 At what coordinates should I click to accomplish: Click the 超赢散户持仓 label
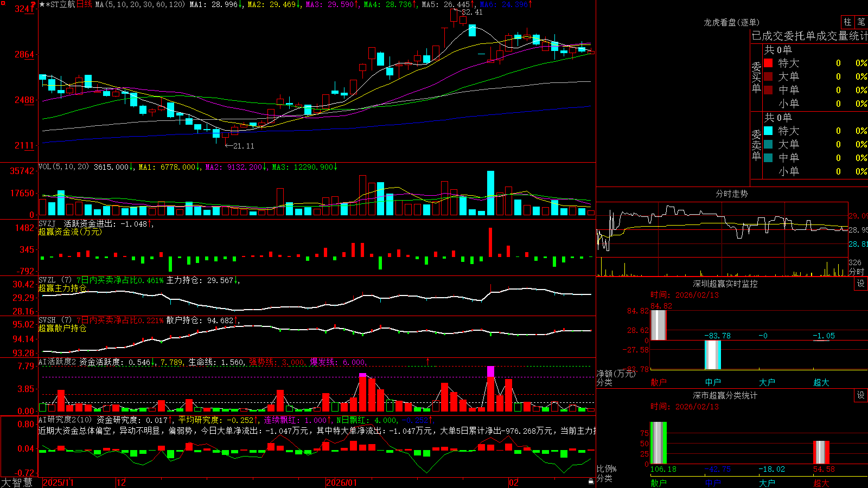[62, 328]
